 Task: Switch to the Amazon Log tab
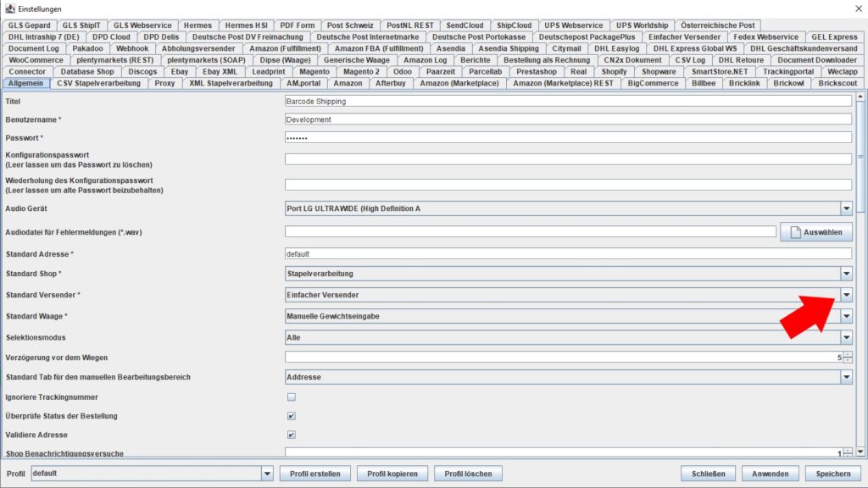pyautogui.click(x=425, y=60)
